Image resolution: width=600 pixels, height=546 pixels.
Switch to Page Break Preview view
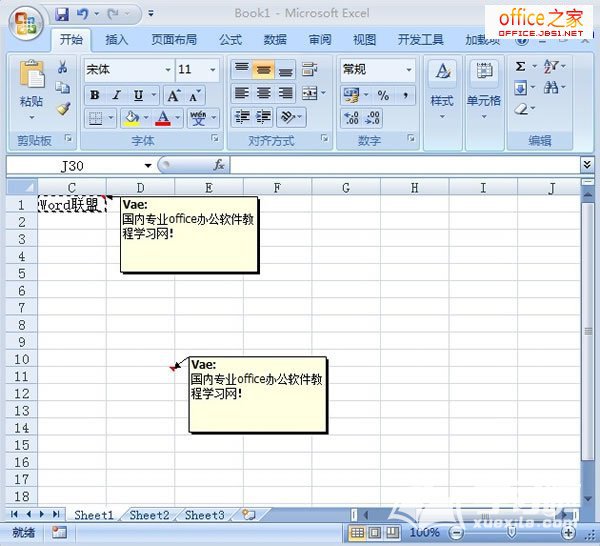click(x=393, y=532)
